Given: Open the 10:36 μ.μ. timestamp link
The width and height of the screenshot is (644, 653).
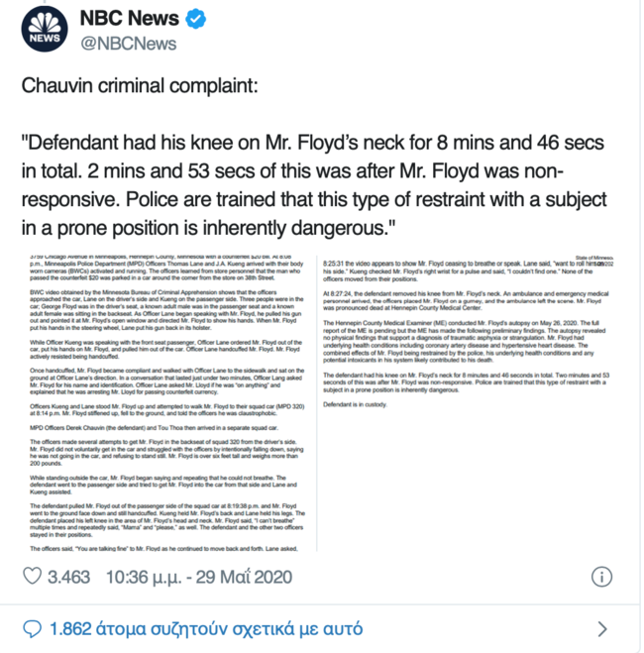Looking at the screenshot, I should click(x=146, y=576).
